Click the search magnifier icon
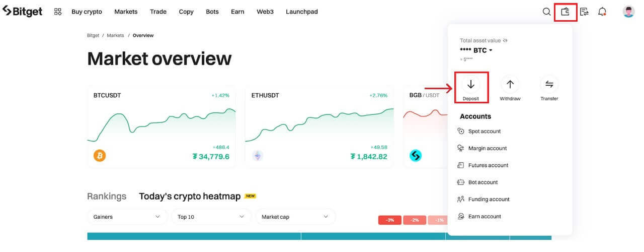The image size is (644, 252). (x=546, y=12)
